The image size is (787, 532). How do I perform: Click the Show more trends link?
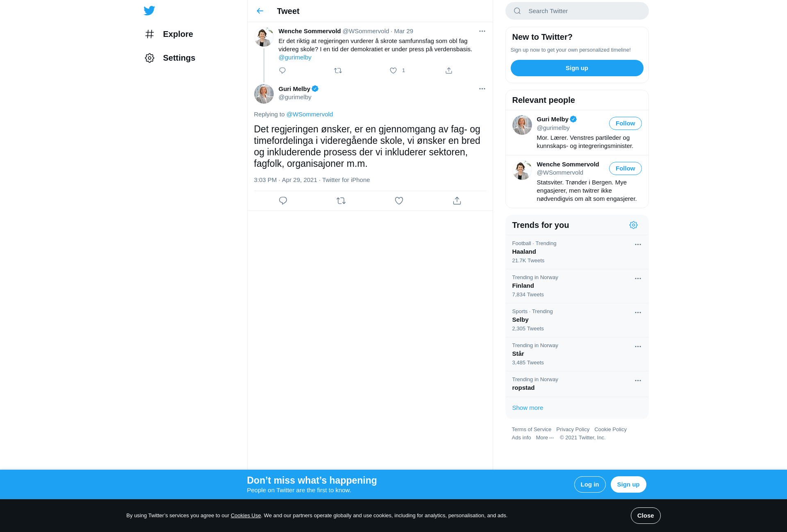[x=528, y=408]
